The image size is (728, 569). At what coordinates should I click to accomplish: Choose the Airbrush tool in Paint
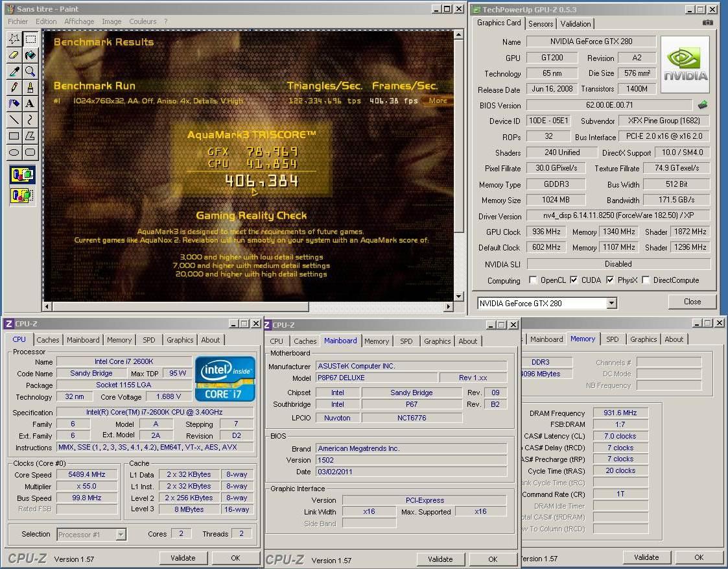coord(14,103)
